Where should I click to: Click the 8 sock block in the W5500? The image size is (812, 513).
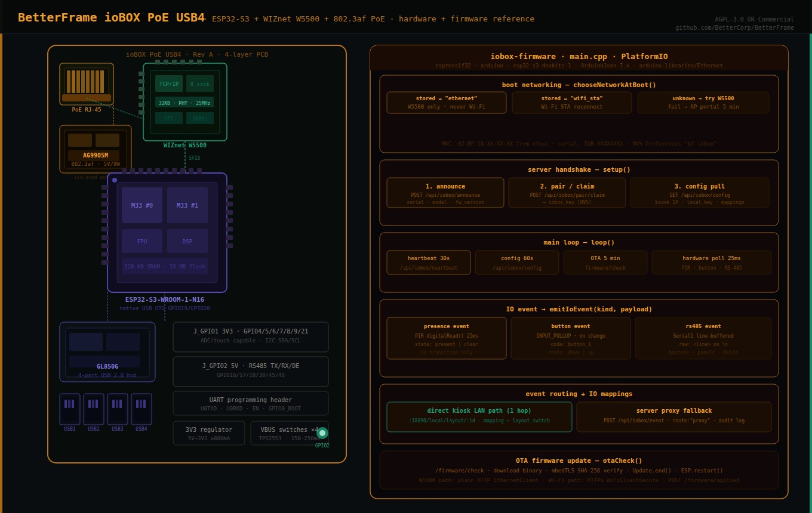click(x=200, y=84)
